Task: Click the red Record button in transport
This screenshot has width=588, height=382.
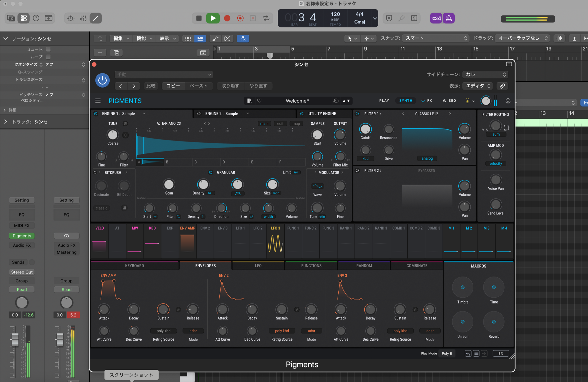Action: tap(227, 18)
